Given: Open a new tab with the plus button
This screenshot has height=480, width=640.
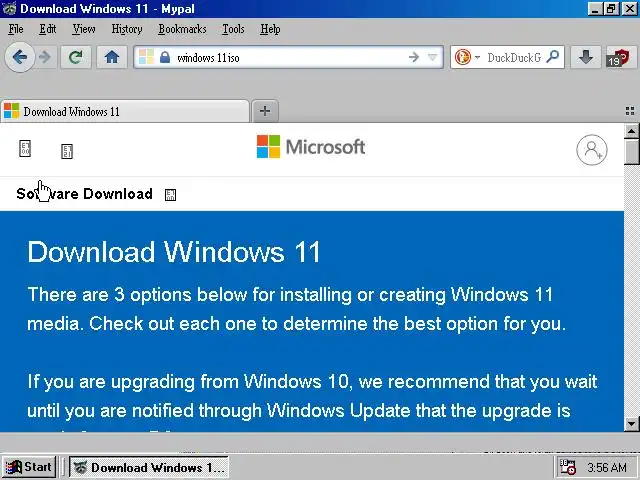Looking at the screenshot, I should (265, 111).
